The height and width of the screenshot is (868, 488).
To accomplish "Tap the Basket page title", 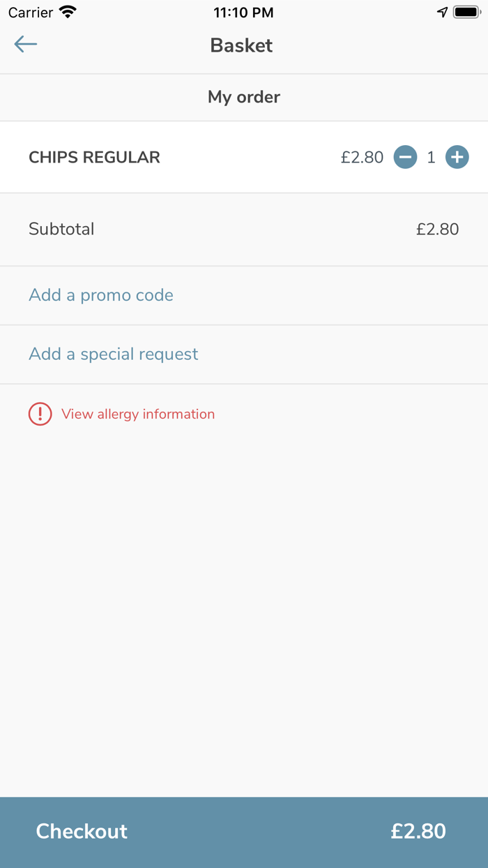I will coord(242,45).
